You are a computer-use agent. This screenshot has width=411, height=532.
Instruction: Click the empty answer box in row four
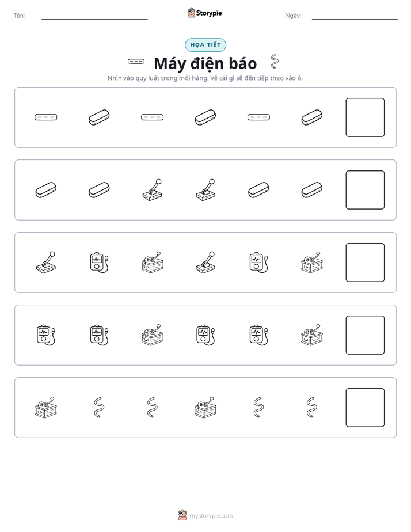(365, 335)
